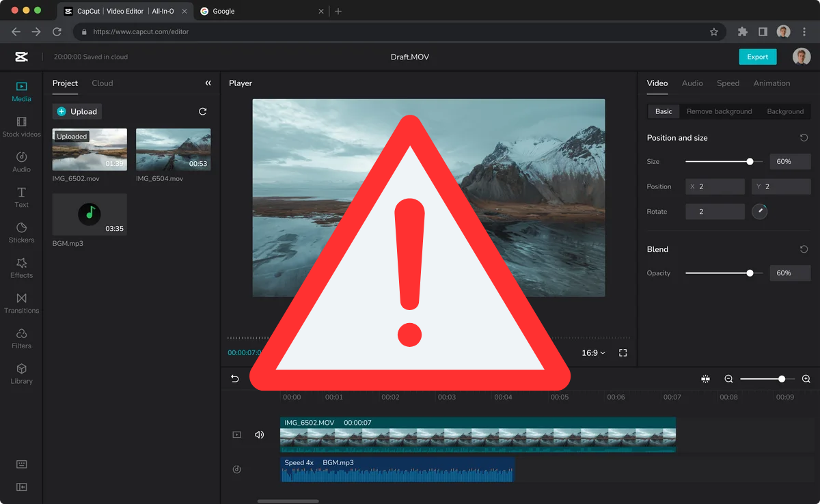Collapse the media panel with double chevron
The height and width of the screenshot is (504, 820).
click(208, 83)
